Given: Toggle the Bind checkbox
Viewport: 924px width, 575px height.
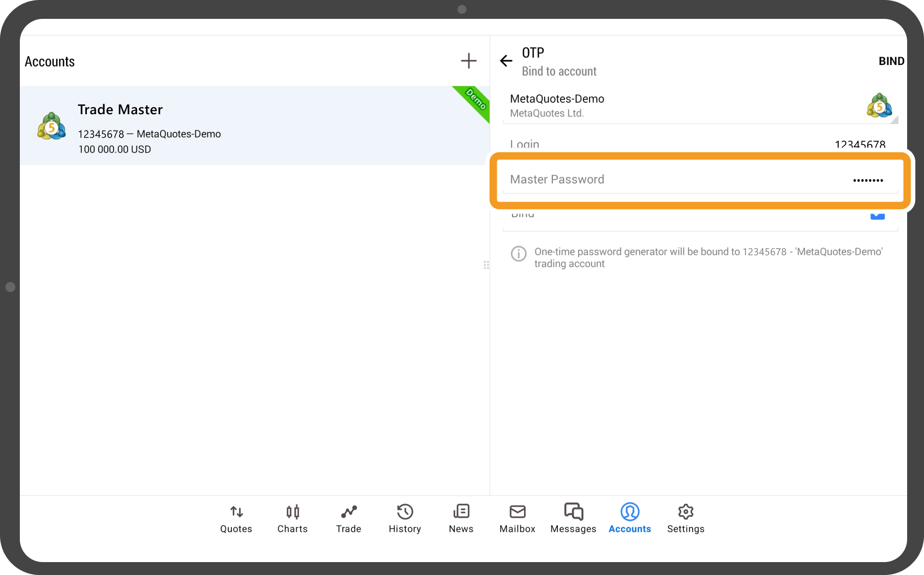Looking at the screenshot, I should (877, 216).
